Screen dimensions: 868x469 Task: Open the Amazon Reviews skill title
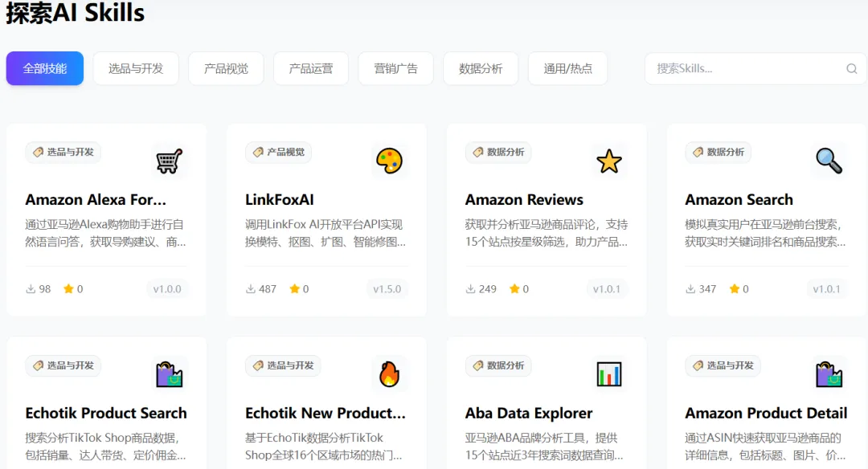(x=524, y=200)
